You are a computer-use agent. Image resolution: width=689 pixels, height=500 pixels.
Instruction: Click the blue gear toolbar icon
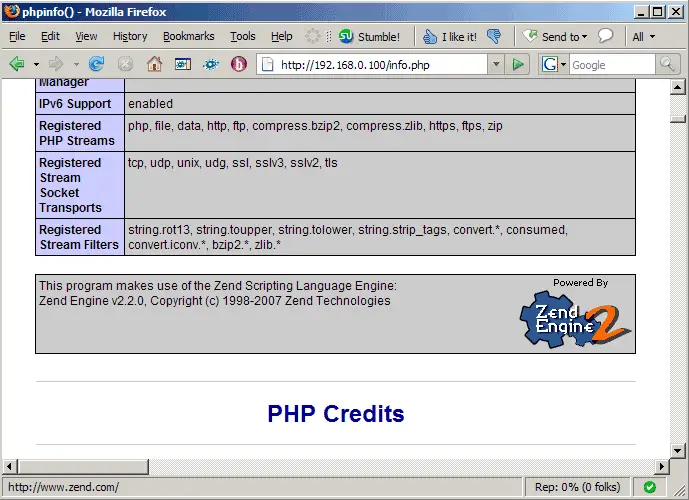coord(211,65)
